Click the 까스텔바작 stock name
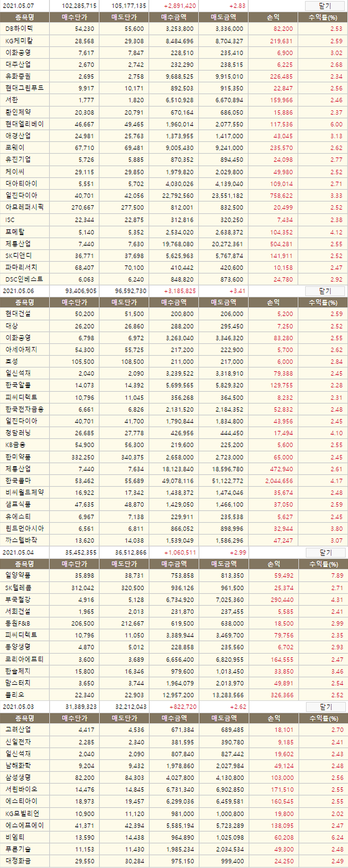 pos(21,541)
